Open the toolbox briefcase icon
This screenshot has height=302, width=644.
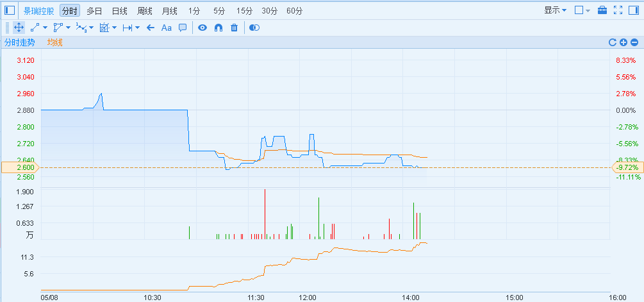[602, 10]
